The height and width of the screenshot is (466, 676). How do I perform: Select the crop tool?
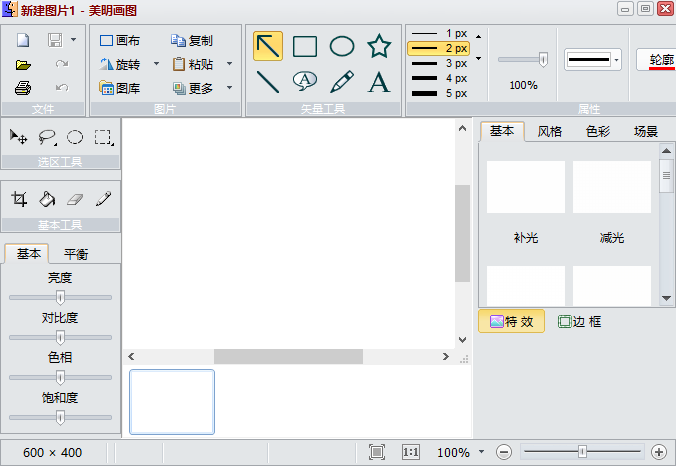click(x=19, y=199)
